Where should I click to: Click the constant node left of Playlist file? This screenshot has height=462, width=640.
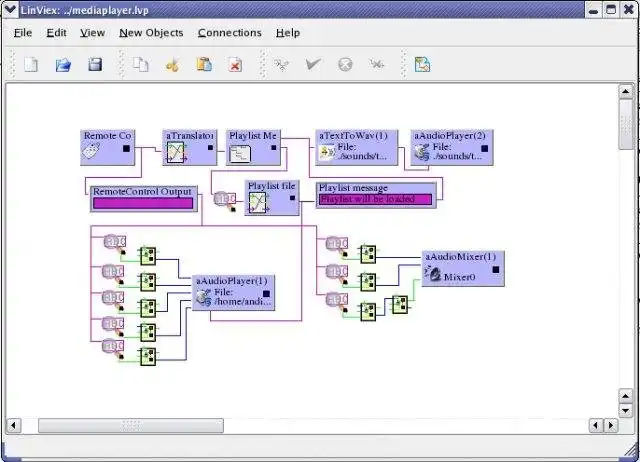point(225,200)
